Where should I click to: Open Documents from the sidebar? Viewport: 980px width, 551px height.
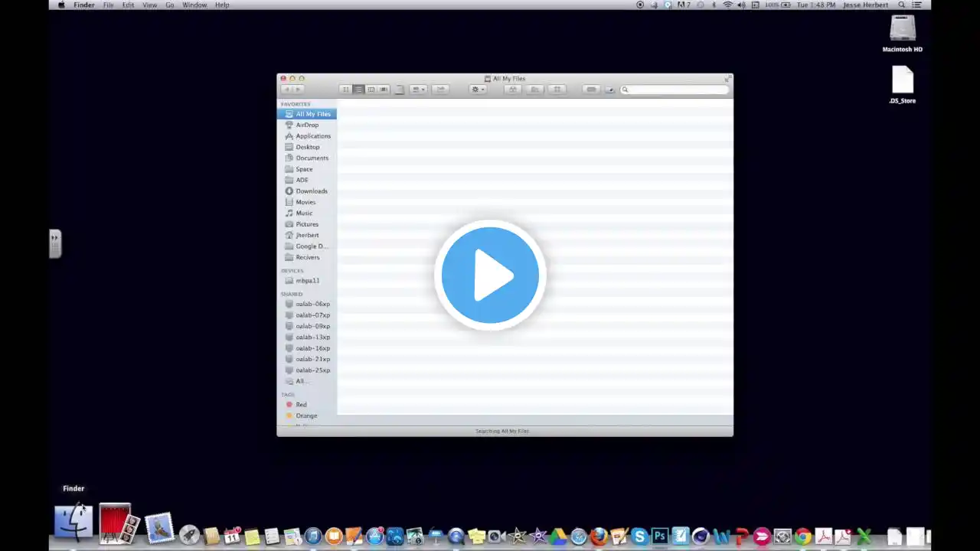[307, 158]
